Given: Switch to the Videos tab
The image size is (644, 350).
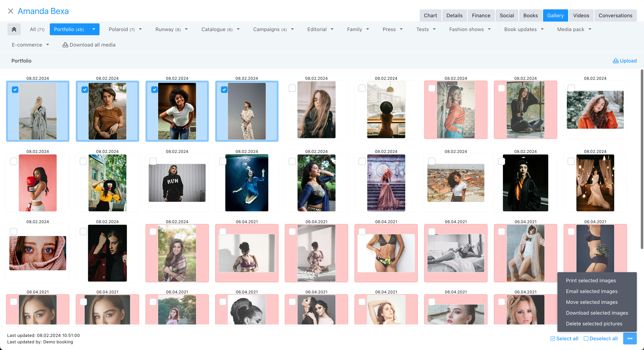Looking at the screenshot, I should click(x=581, y=15).
